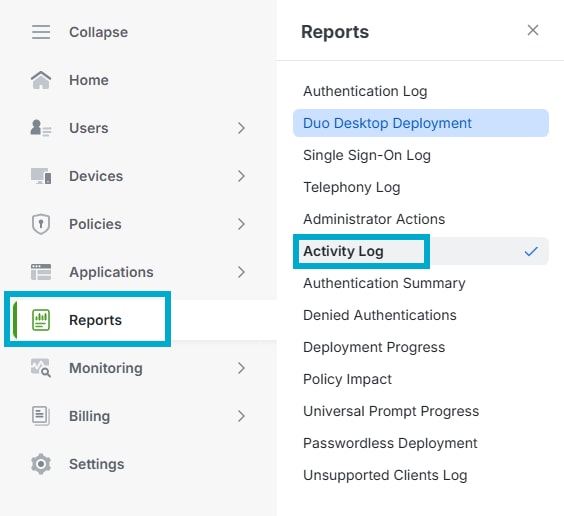Open the Universal Prompt Progress report
The width and height of the screenshot is (564, 516).
[x=391, y=411]
